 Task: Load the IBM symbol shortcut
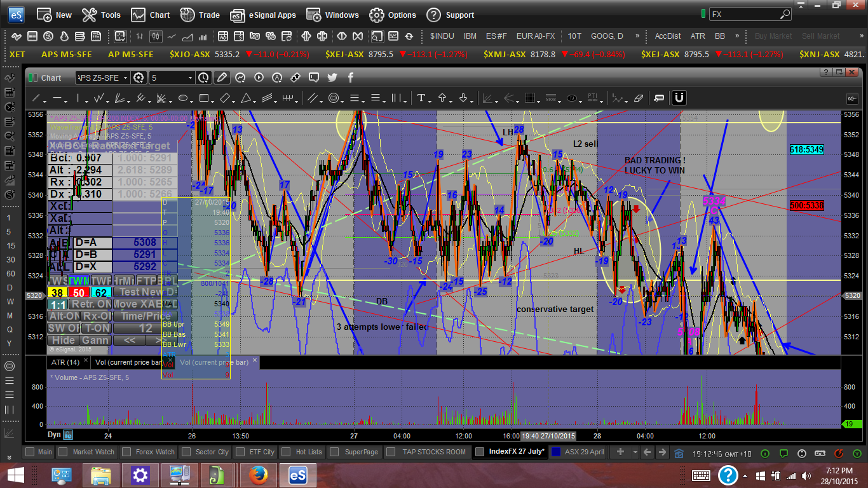tap(470, 36)
